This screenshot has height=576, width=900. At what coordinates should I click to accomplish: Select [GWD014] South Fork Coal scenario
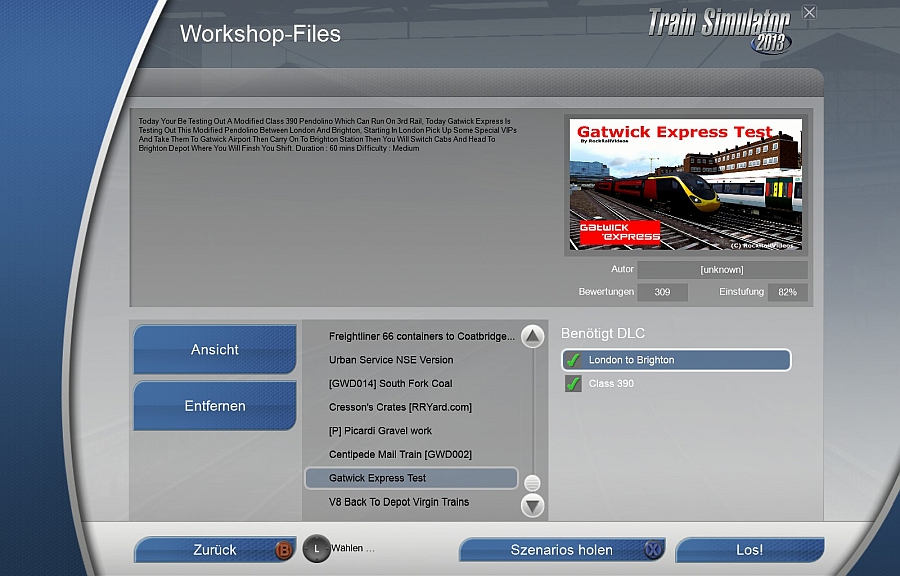pos(390,383)
